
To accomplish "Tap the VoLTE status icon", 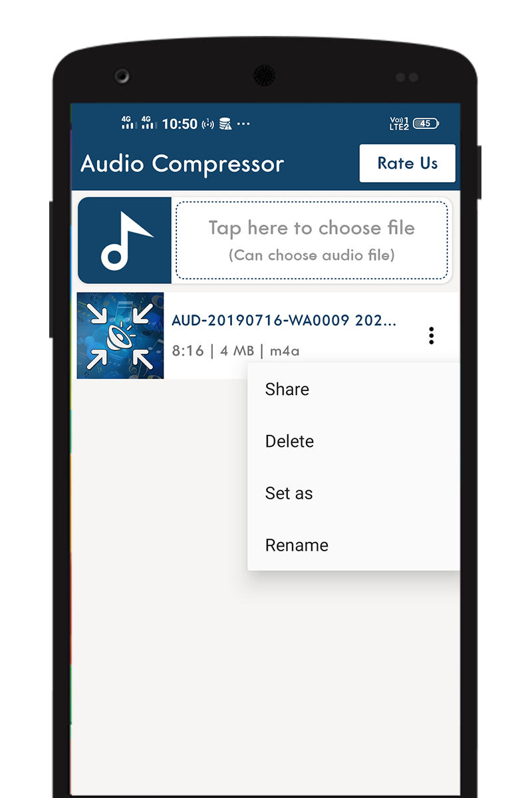I will [399, 124].
